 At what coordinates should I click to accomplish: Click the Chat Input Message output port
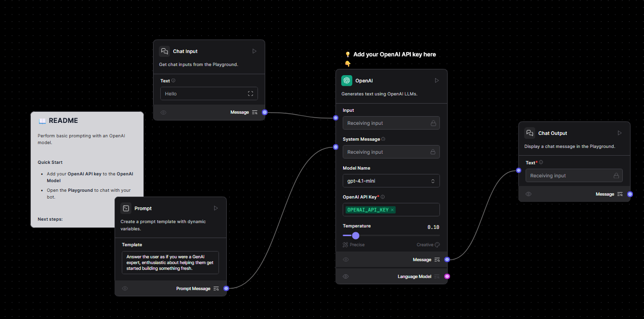(x=265, y=112)
